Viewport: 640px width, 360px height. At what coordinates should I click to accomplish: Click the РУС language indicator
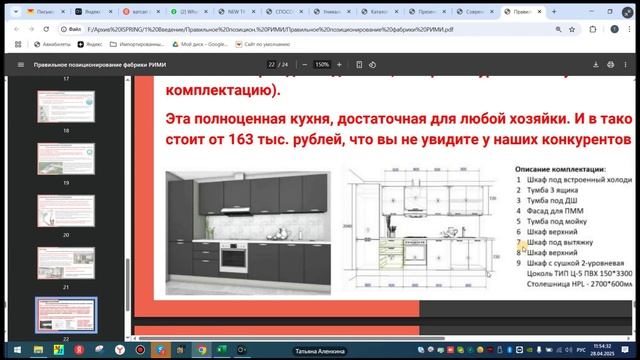point(581,350)
